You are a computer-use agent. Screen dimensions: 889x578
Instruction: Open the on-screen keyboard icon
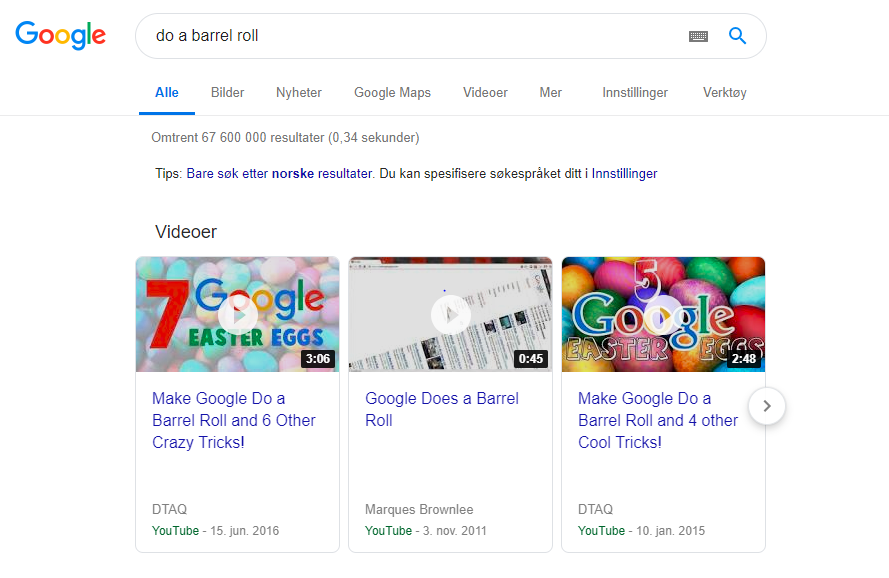tap(698, 36)
